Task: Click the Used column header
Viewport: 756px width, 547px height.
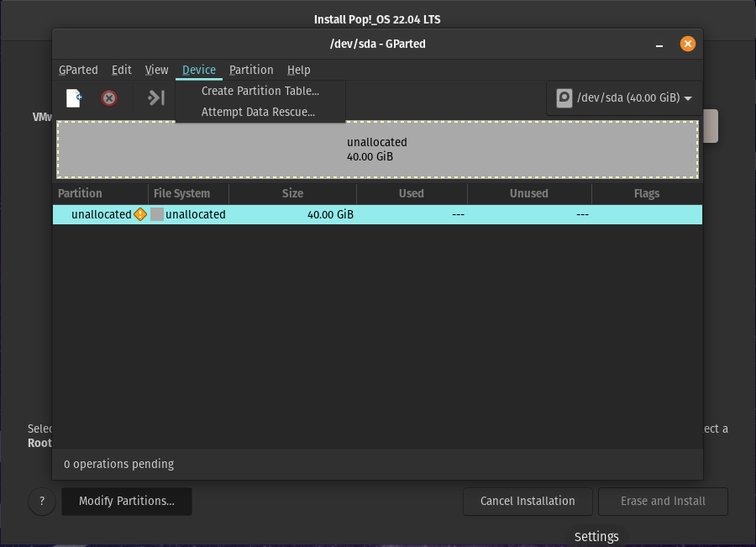Action: click(x=412, y=193)
